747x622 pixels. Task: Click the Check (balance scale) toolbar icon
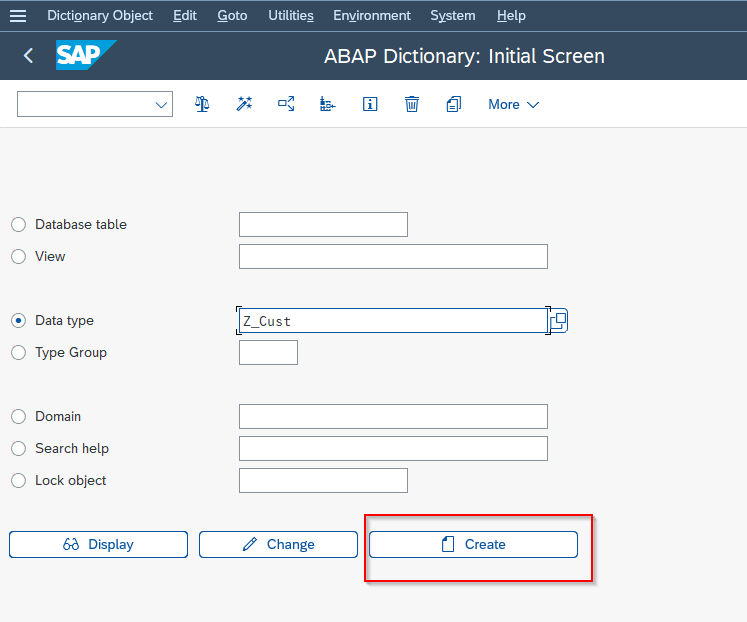[202, 104]
